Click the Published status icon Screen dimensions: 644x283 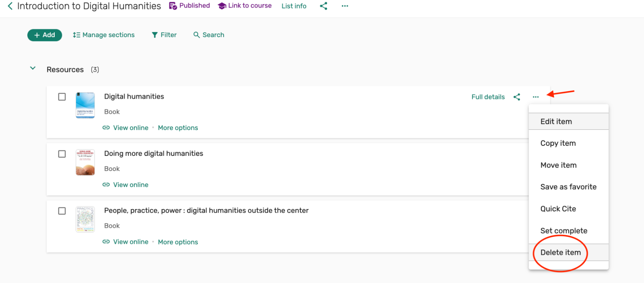(173, 6)
